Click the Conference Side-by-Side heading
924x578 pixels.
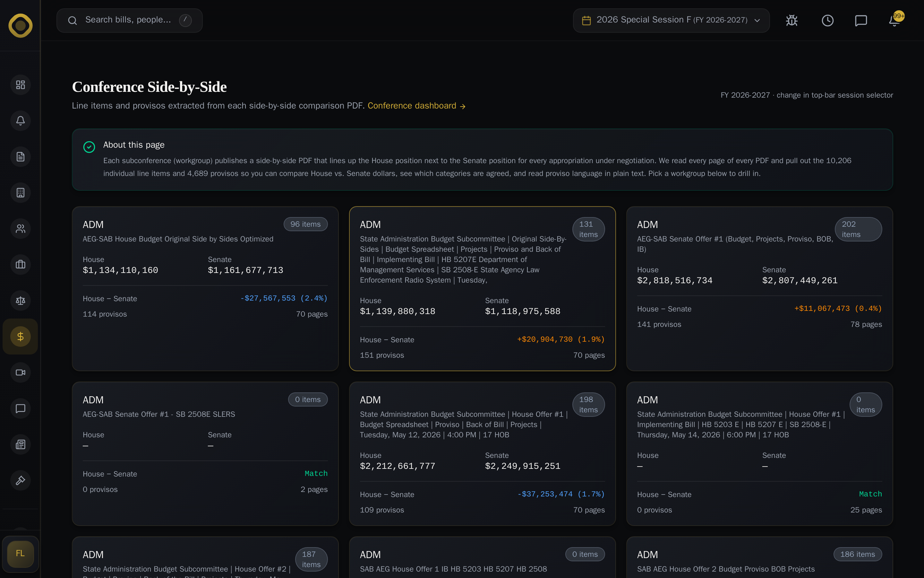point(149,87)
